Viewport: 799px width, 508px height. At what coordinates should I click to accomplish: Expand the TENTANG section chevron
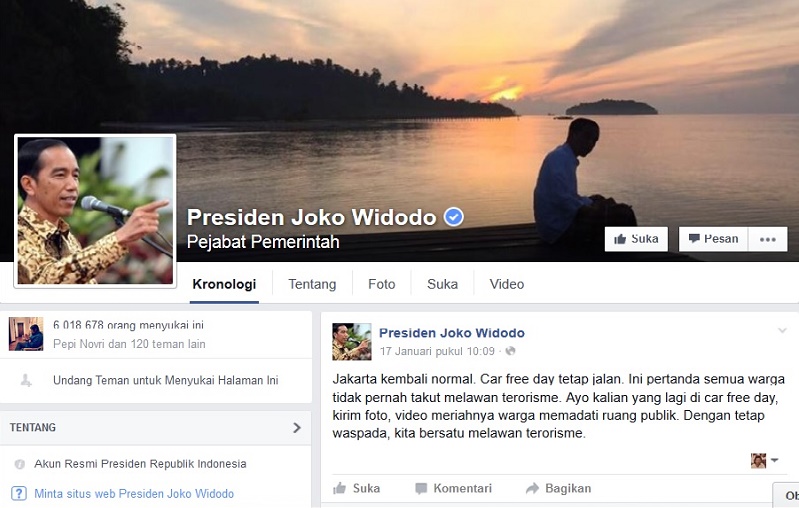pyautogui.click(x=297, y=427)
